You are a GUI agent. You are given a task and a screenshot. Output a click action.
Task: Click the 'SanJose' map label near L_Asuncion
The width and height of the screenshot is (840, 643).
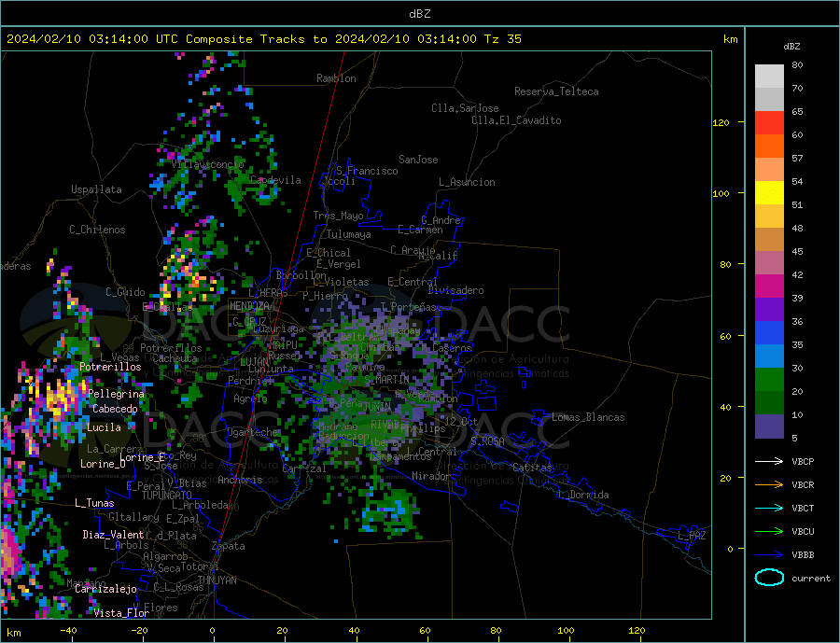(x=418, y=160)
